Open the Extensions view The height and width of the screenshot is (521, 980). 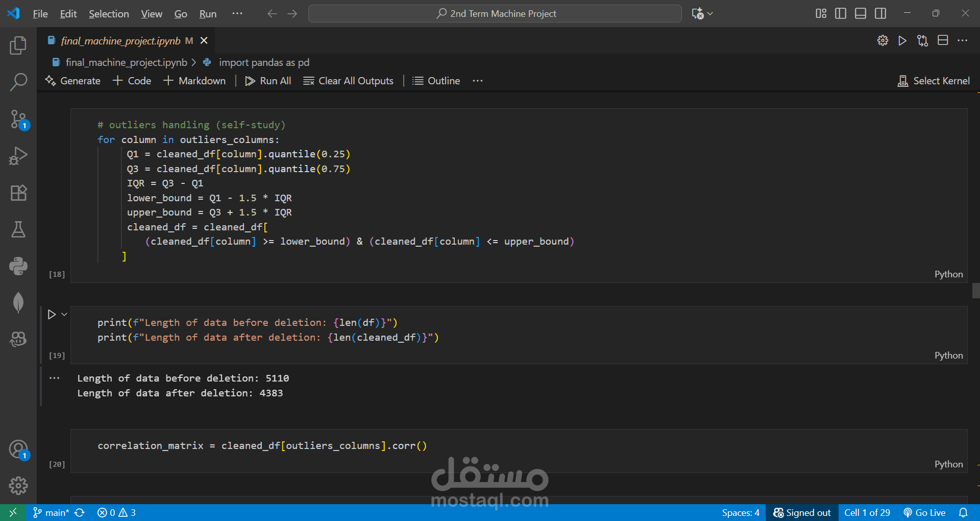tap(18, 193)
